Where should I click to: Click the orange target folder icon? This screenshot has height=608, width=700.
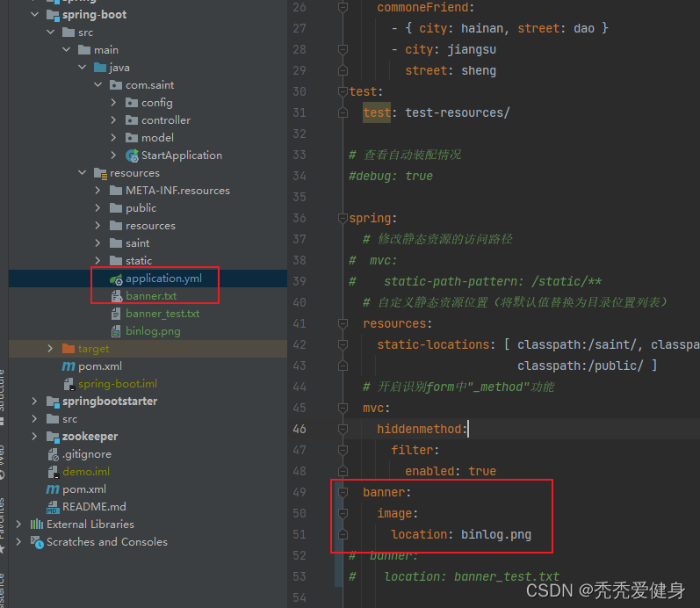pyautogui.click(x=69, y=349)
